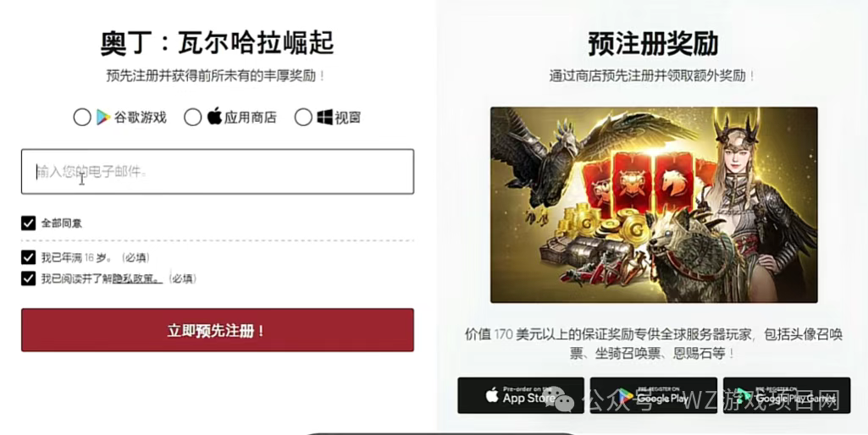Open the Google Play pre-register badge

coord(654,395)
